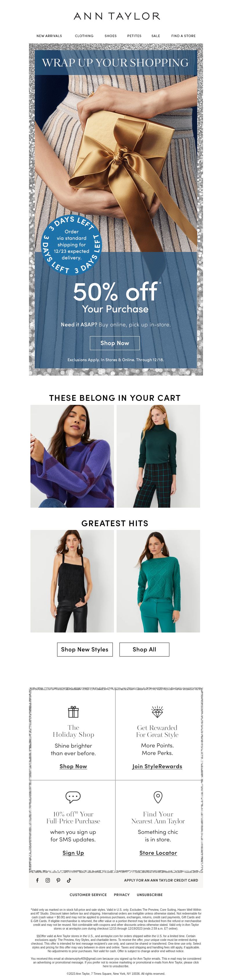The width and height of the screenshot is (232, 980).
Task: Open the TikTok social icon
Action: [x=69, y=880]
